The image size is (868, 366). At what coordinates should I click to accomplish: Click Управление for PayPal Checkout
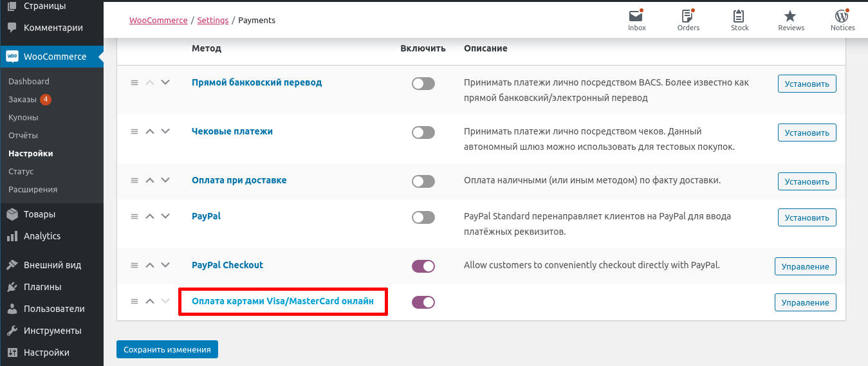coord(805,266)
